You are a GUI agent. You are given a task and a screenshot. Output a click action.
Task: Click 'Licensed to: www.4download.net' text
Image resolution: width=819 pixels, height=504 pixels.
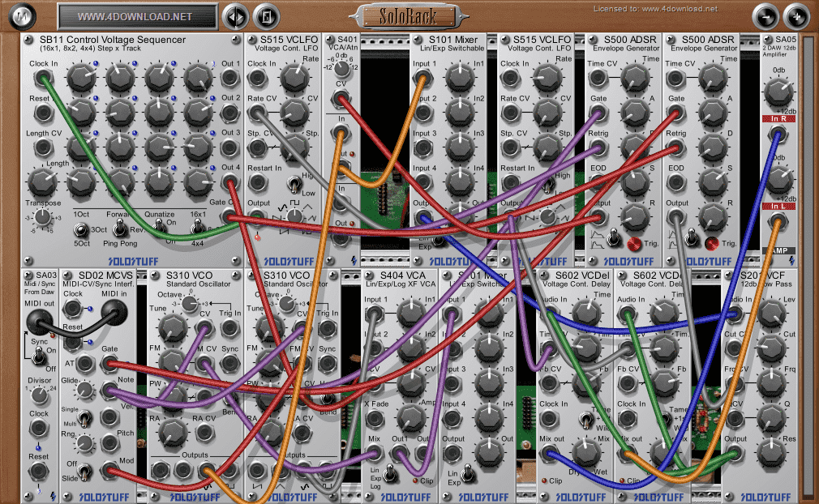tap(655, 9)
